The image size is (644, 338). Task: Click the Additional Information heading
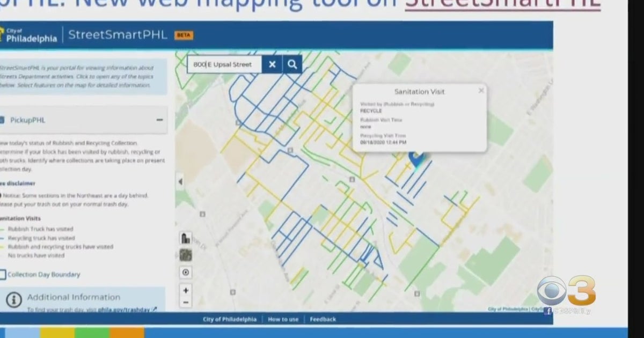[74, 297]
